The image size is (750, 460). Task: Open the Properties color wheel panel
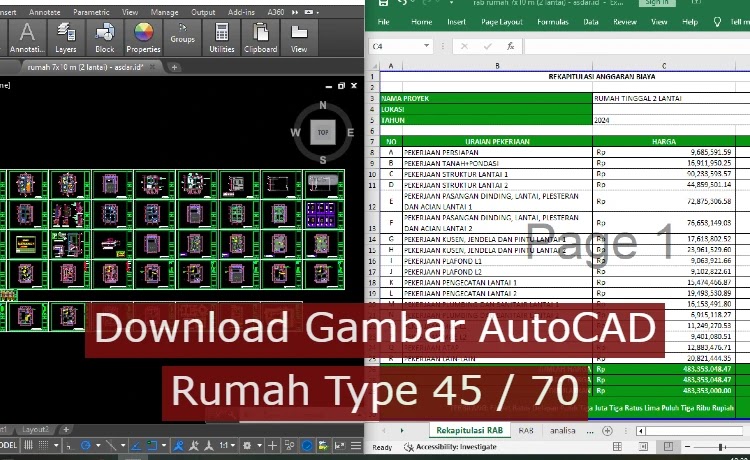pyautogui.click(x=143, y=37)
